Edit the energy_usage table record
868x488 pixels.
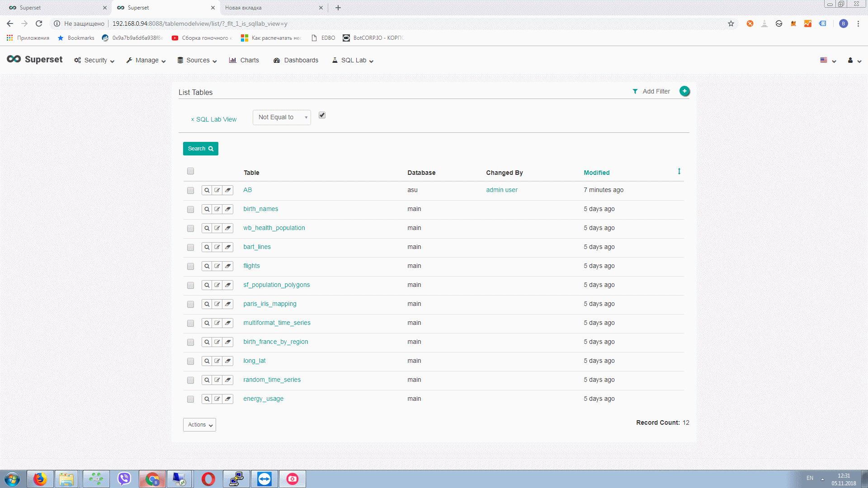click(x=217, y=399)
